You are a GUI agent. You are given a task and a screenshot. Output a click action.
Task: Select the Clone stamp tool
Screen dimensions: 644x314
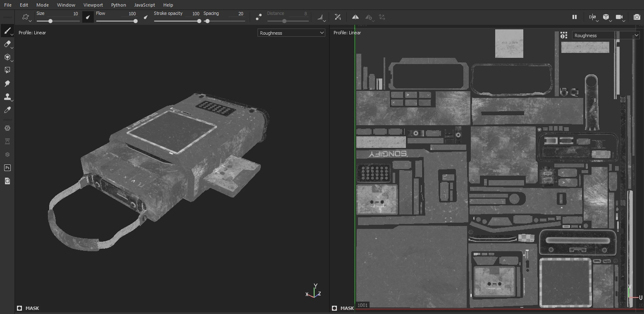(7, 97)
